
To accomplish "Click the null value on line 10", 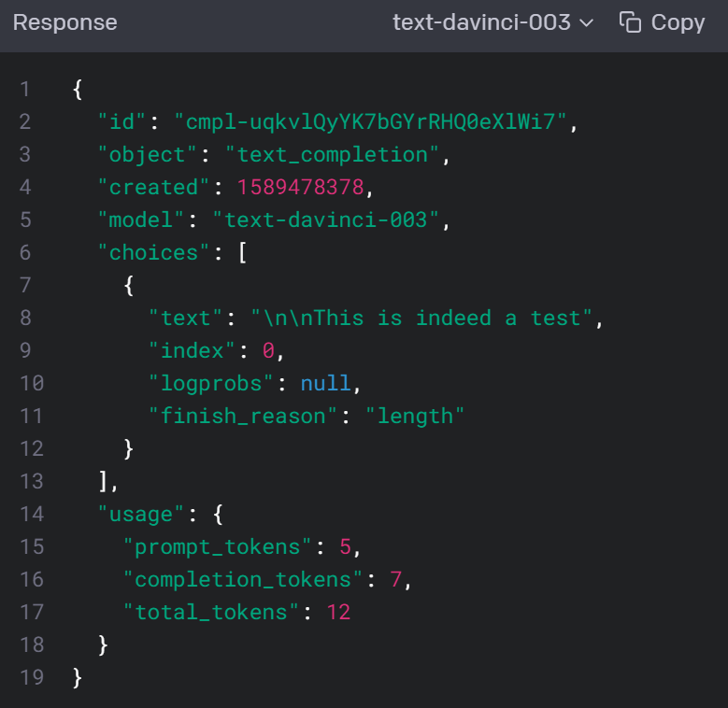I will (x=325, y=384).
